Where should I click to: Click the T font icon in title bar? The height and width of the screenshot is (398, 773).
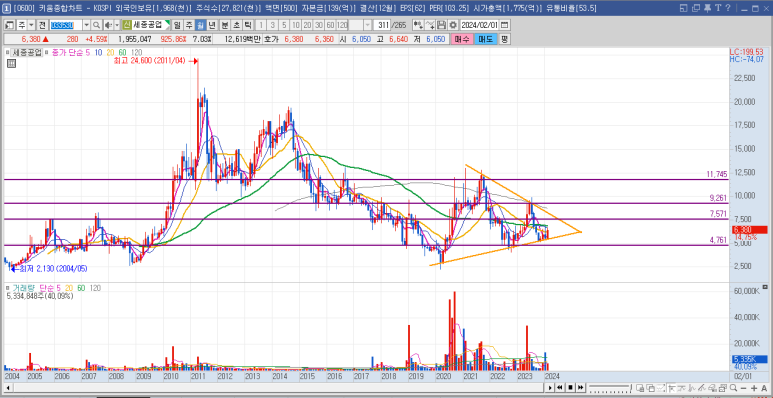point(717,8)
